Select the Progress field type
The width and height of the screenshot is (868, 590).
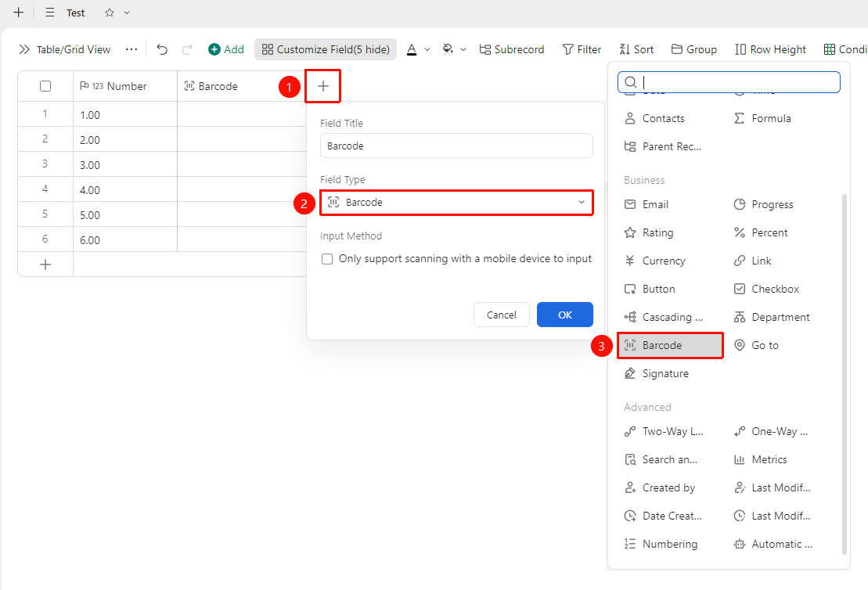click(x=763, y=205)
